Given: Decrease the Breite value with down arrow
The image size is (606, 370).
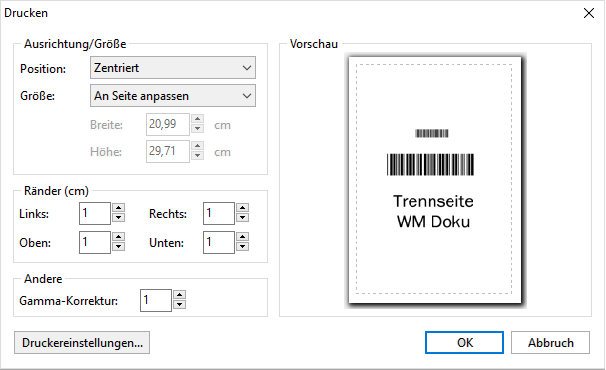Looking at the screenshot, I should pos(197,129).
